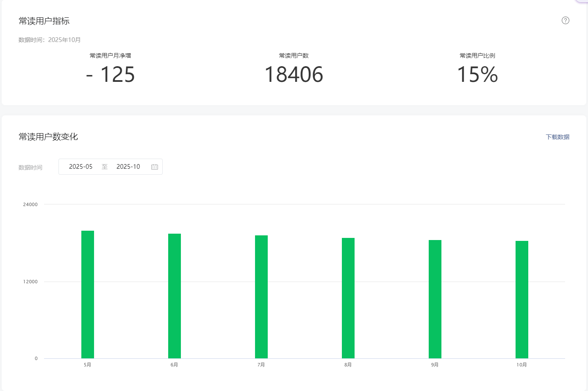This screenshot has width=588, height=391.
Task: Click the - 125 monthly net increase value
Action: point(110,75)
